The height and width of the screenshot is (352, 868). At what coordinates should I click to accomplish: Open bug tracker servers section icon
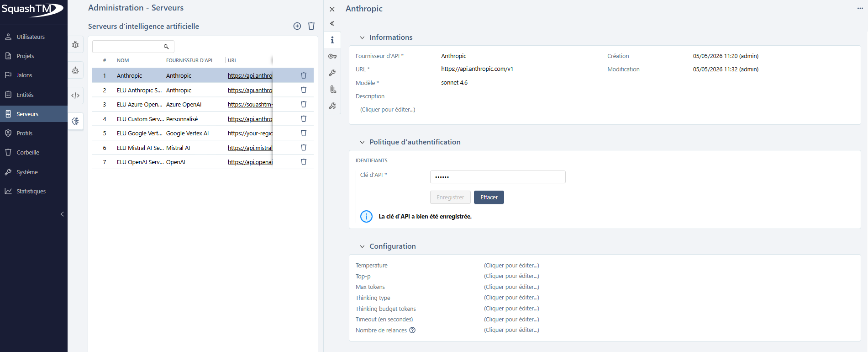[75, 45]
